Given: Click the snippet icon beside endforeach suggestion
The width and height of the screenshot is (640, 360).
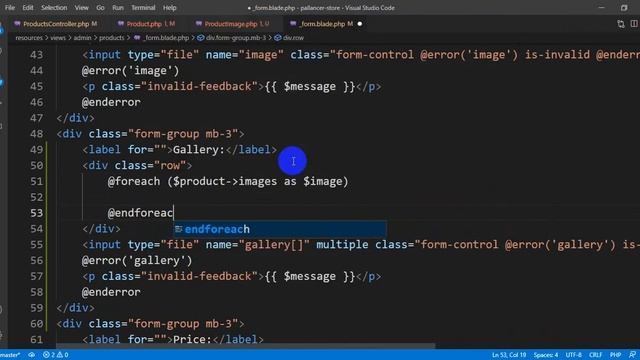Looking at the screenshot, I should [178, 229].
